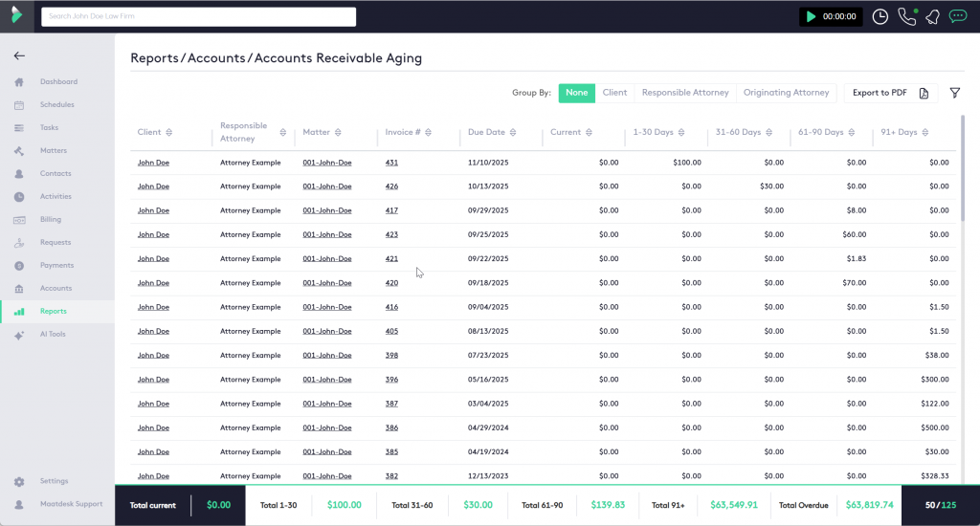Group report by Client
The height and width of the screenshot is (526, 980).
[614, 93]
